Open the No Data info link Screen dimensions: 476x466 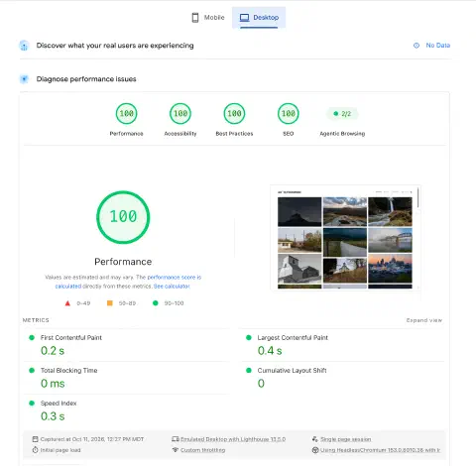click(437, 46)
